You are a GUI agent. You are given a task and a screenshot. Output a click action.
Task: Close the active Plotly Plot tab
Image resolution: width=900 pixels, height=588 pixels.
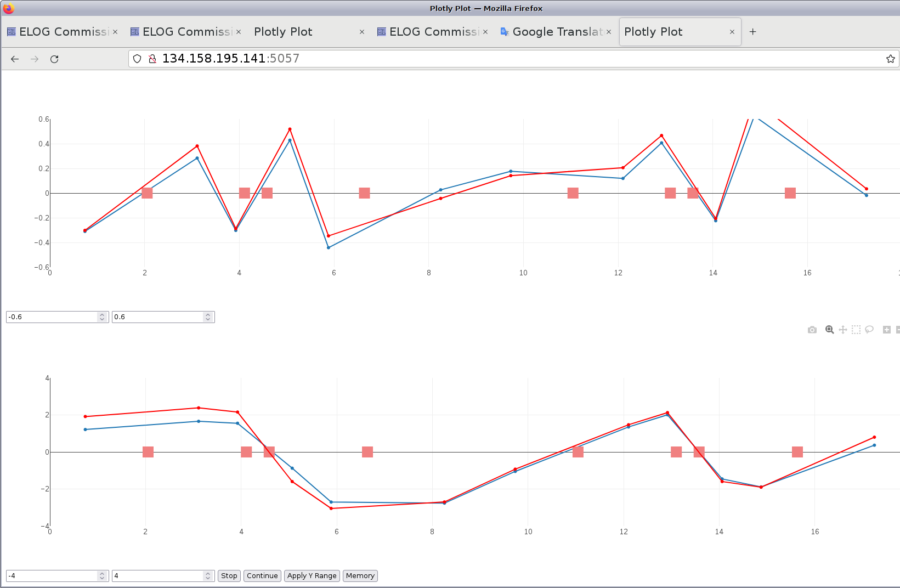732,32
